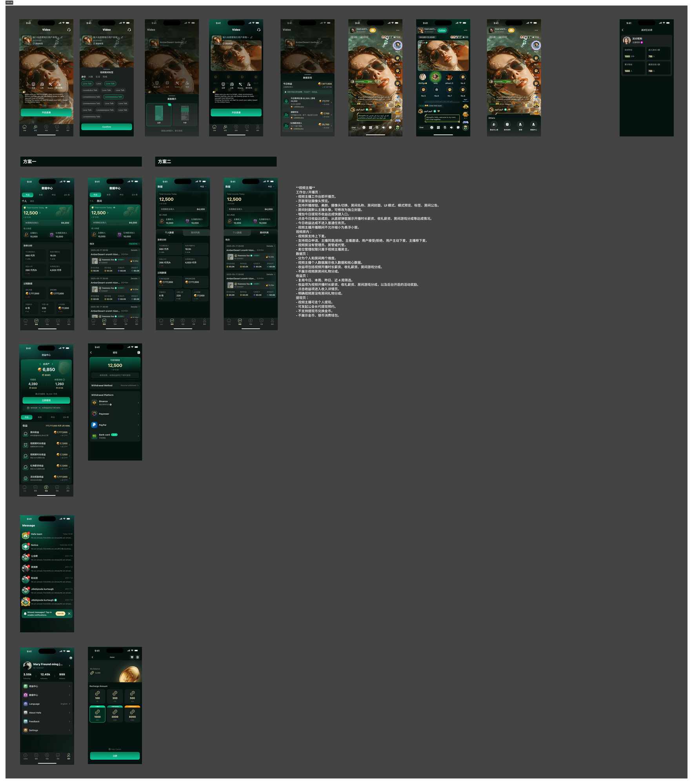Open the history icon in the 提现 header
Screen dimensions: 693x784
pos(138,352)
